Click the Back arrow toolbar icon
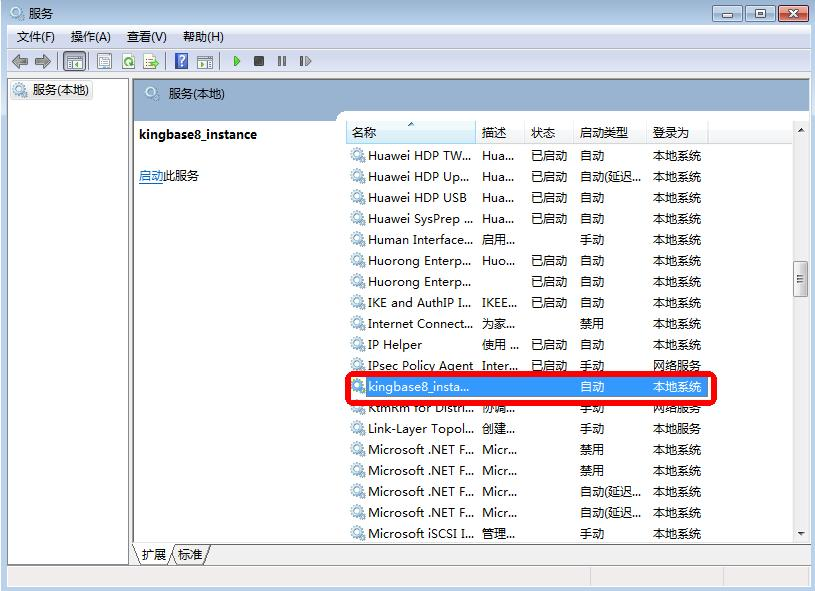Viewport: 815px width, 591px height. point(20,61)
